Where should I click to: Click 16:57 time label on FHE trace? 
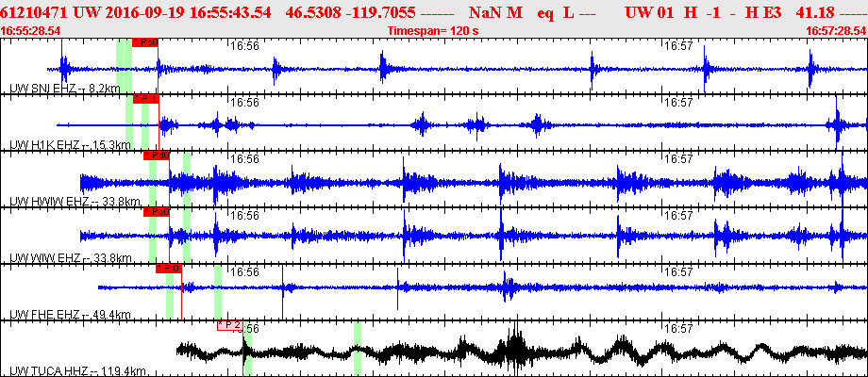[678, 272]
